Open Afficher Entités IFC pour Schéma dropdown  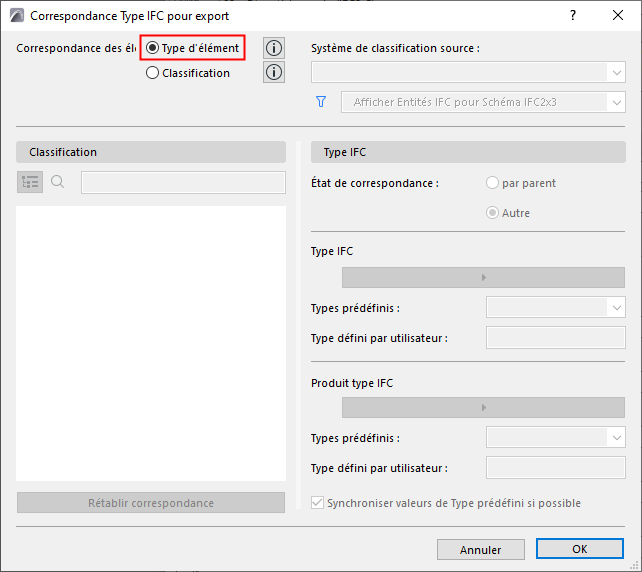point(483,102)
